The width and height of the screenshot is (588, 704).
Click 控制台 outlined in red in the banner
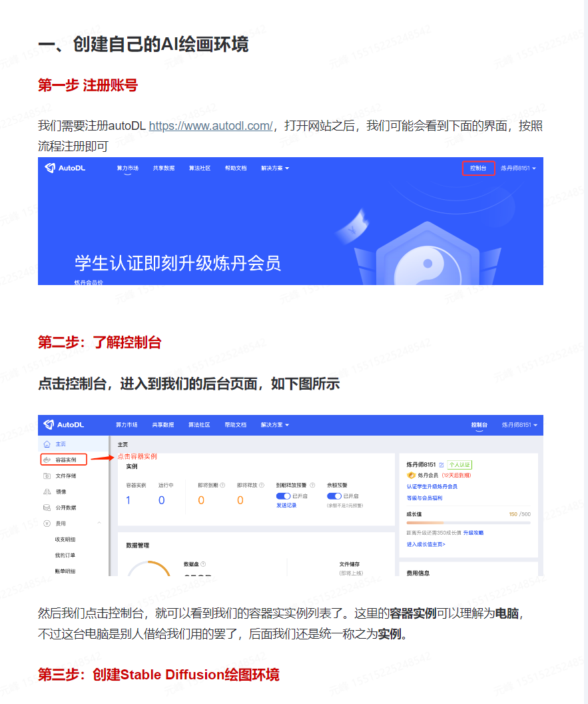(x=479, y=169)
